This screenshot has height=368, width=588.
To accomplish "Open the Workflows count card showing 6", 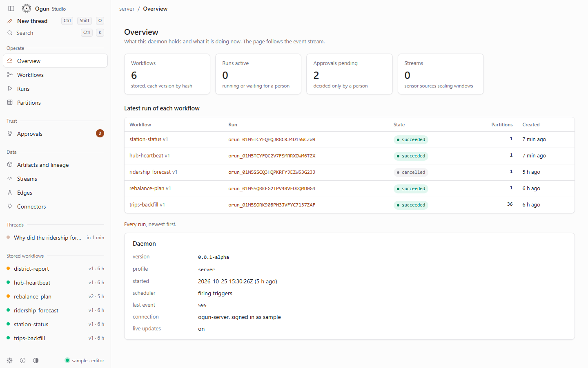I will 167,74.
